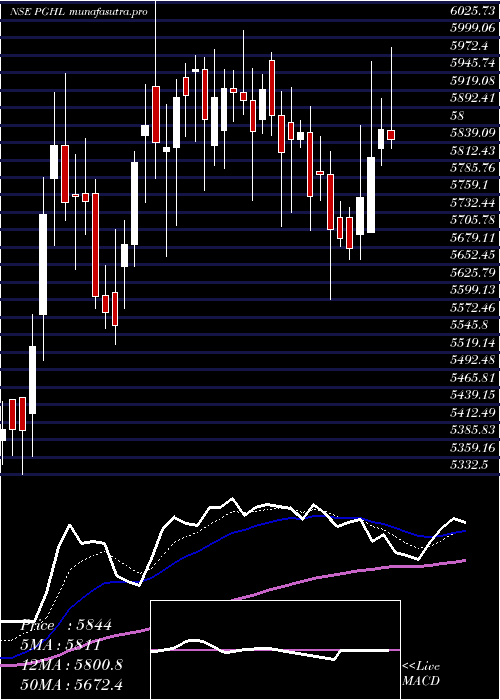Select the 5919.08 axis value
The image size is (500, 700).
(472, 80)
